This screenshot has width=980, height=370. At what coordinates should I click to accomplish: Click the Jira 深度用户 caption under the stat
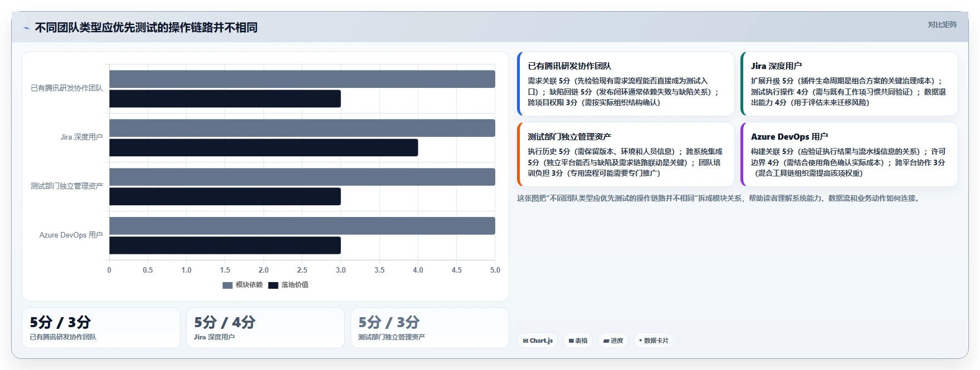(214, 337)
